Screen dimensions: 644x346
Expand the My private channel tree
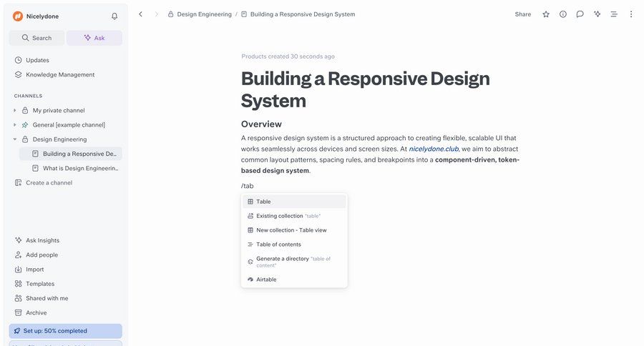click(15, 111)
